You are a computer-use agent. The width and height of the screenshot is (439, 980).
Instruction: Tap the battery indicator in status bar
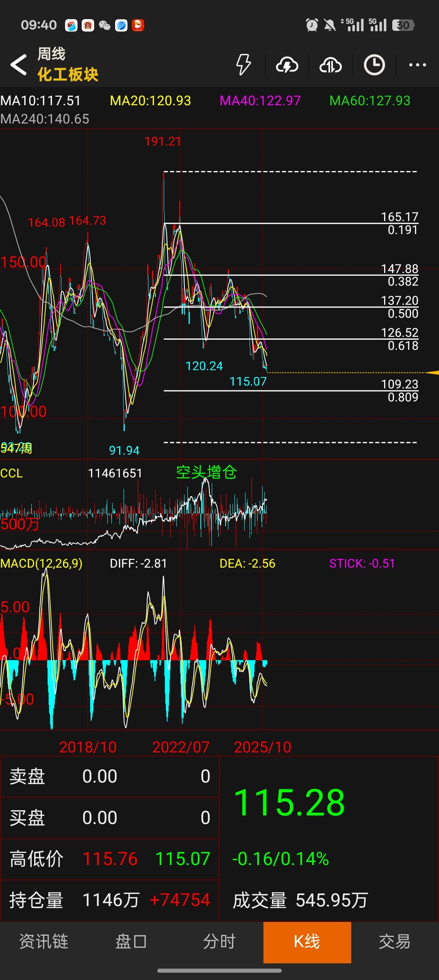403,25
